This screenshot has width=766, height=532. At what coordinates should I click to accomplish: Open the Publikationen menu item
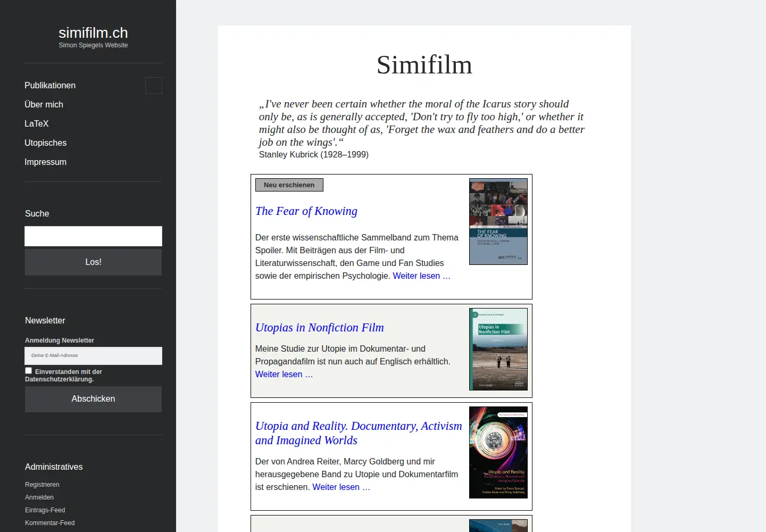click(x=50, y=85)
